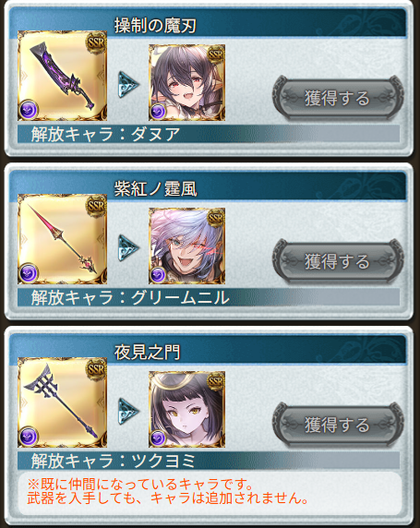Click 解放キャラ：ダヌア label bar

click(209, 134)
